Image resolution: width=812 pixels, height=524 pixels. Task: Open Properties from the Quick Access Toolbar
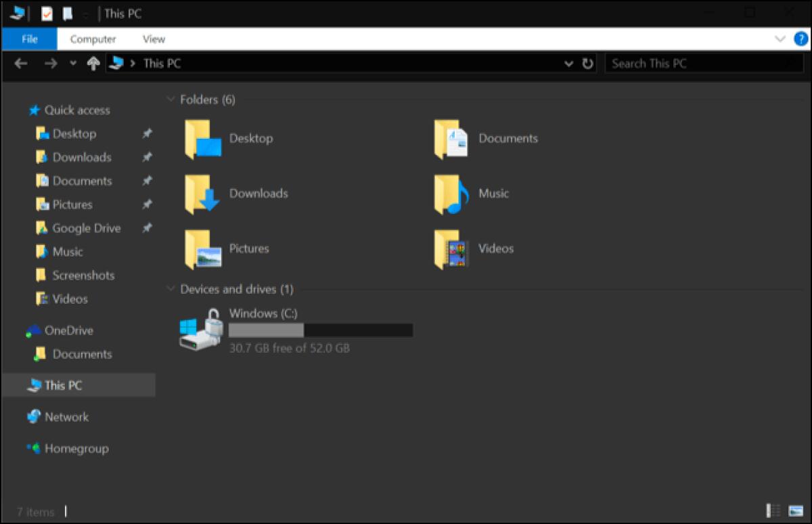pos(46,13)
